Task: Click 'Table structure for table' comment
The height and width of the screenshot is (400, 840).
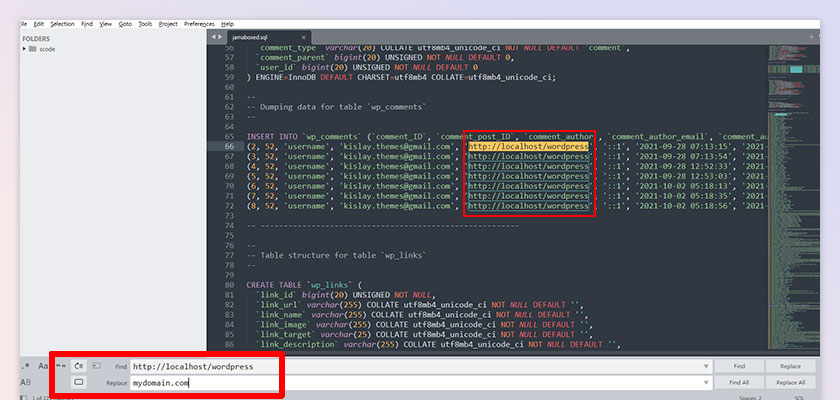Action: pyautogui.click(x=337, y=255)
